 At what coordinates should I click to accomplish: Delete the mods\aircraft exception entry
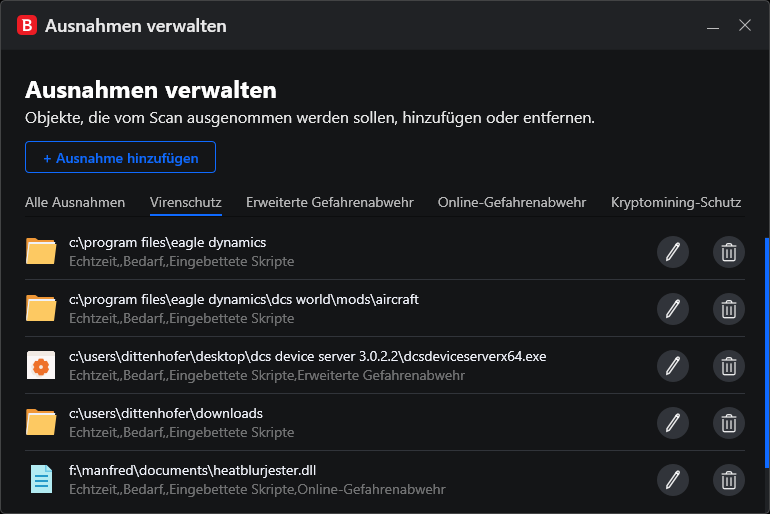(729, 309)
